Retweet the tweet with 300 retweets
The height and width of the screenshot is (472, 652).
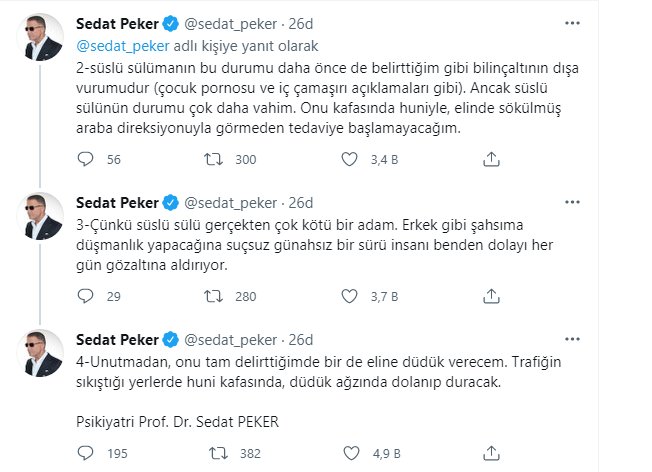tap(213, 159)
